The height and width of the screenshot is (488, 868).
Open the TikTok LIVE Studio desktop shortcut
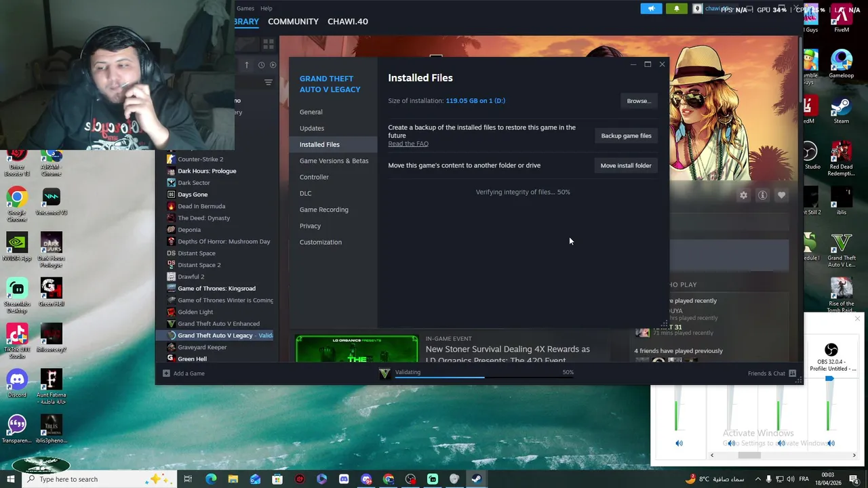(x=17, y=340)
